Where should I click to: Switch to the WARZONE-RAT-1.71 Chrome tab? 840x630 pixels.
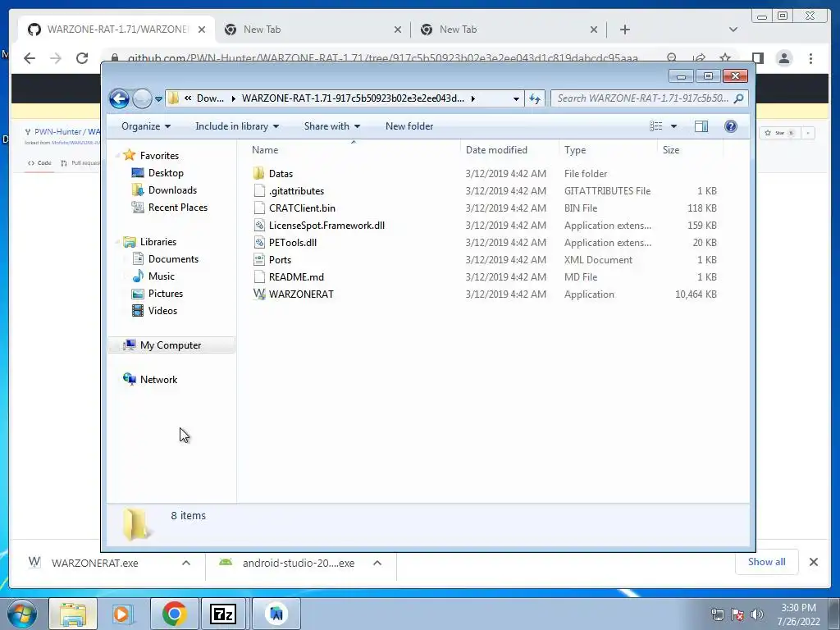click(116, 30)
